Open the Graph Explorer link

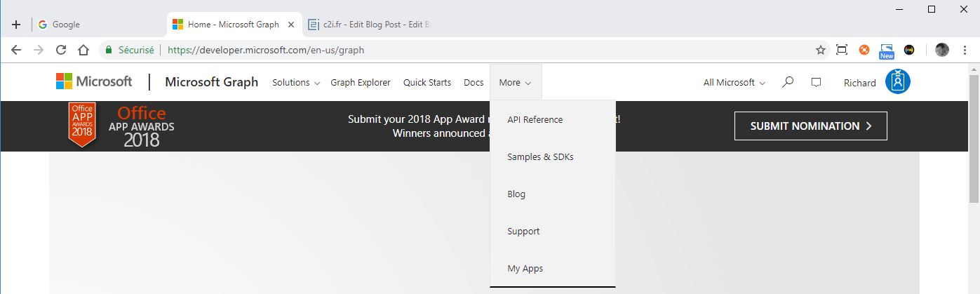tap(361, 82)
